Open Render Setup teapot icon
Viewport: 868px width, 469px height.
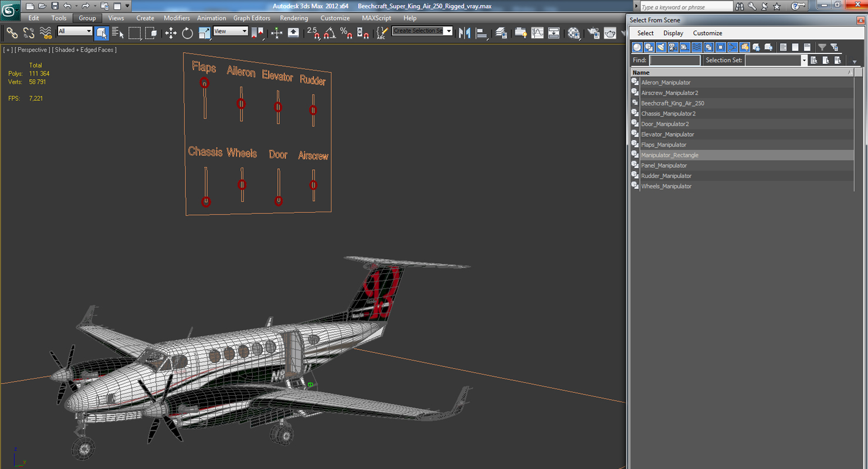point(594,33)
